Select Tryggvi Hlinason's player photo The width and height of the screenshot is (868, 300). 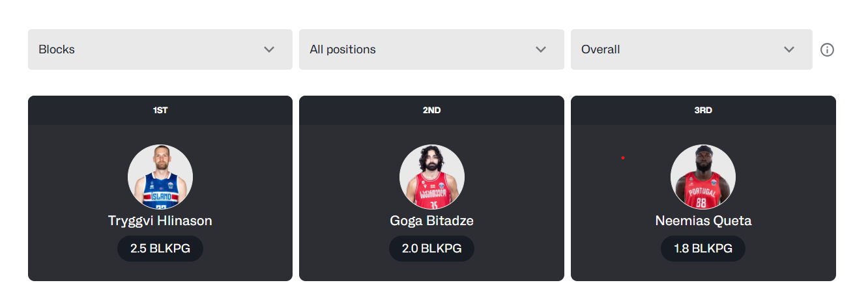(x=160, y=177)
